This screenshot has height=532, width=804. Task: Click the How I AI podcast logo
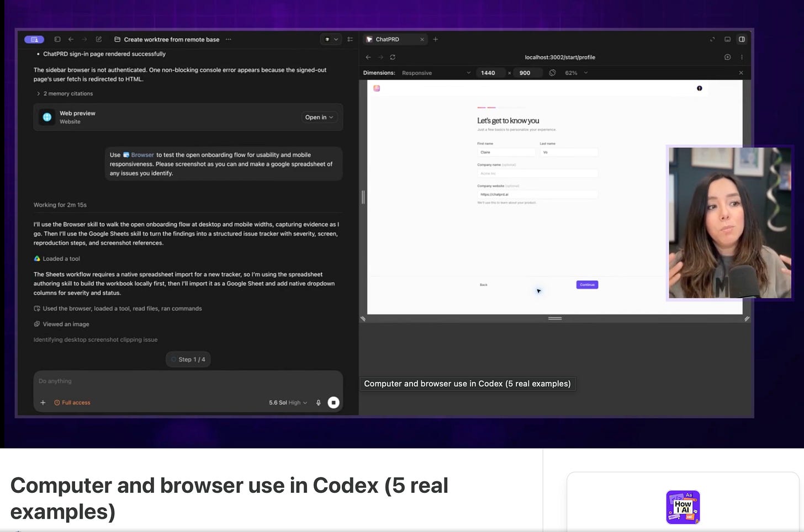pos(683,507)
